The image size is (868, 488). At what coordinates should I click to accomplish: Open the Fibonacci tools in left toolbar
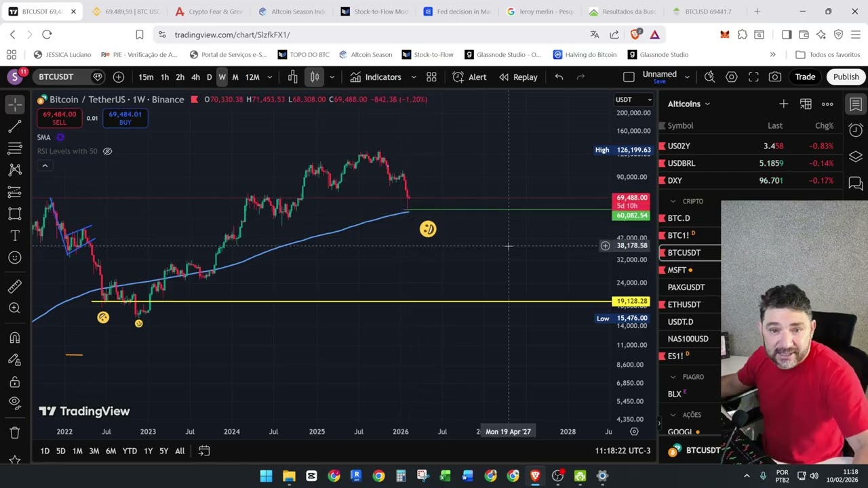pyautogui.click(x=14, y=148)
